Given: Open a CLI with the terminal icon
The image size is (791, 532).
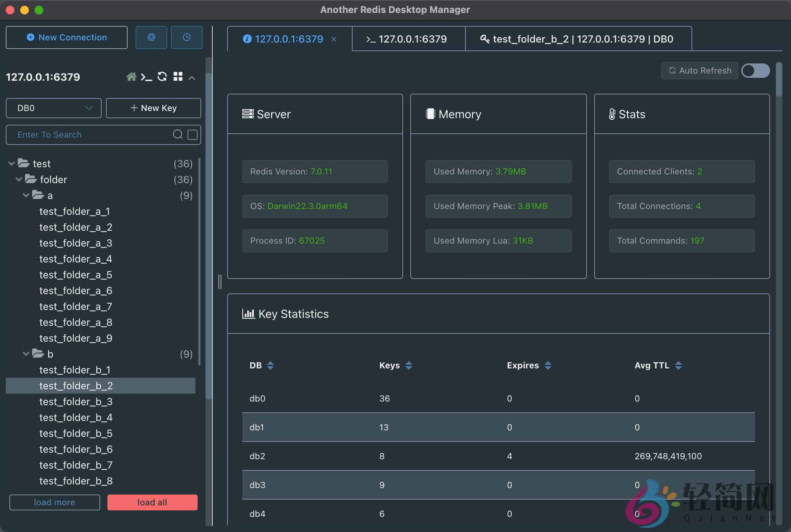Looking at the screenshot, I should [x=146, y=76].
